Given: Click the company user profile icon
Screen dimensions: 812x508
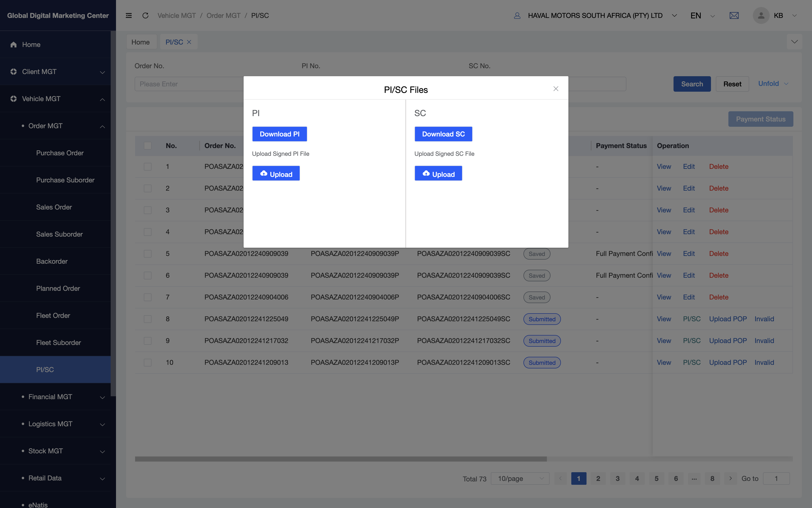Looking at the screenshot, I should click(x=517, y=15).
